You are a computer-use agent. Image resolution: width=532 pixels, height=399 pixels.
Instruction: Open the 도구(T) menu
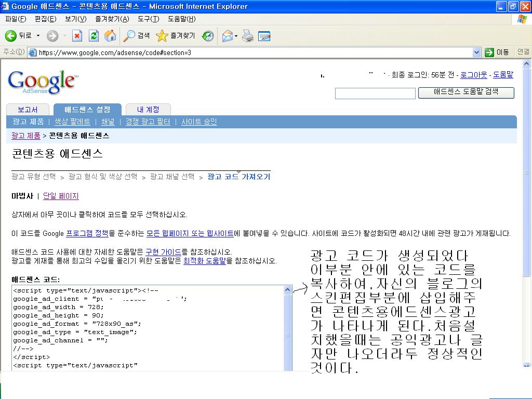click(x=148, y=19)
